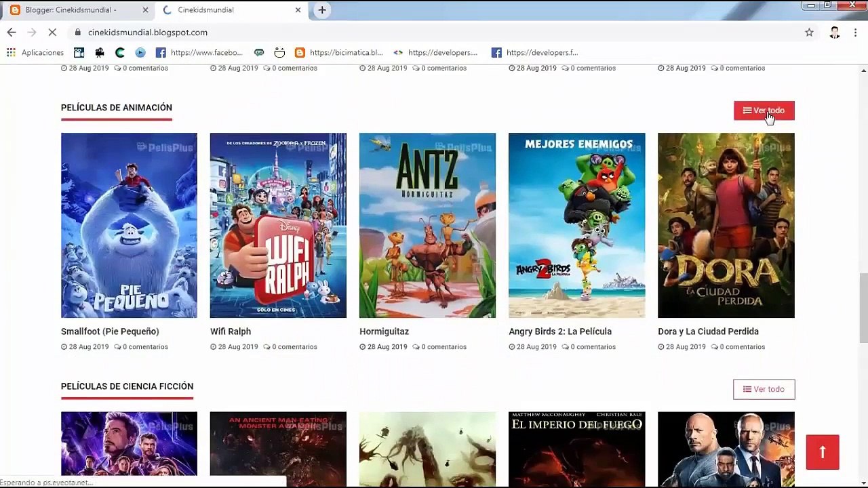868x488 pixels.
Task: Stop loading the page with the X button
Action: (54, 32)
